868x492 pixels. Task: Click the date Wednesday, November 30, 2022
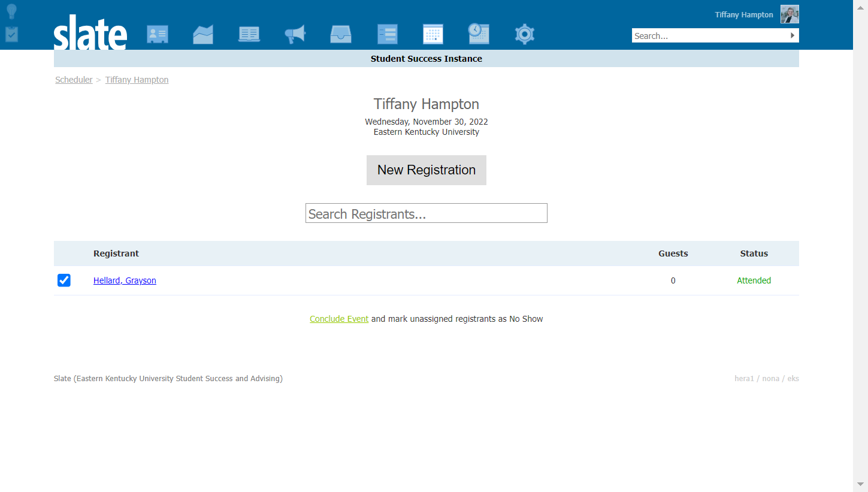[x=427, y=122]
